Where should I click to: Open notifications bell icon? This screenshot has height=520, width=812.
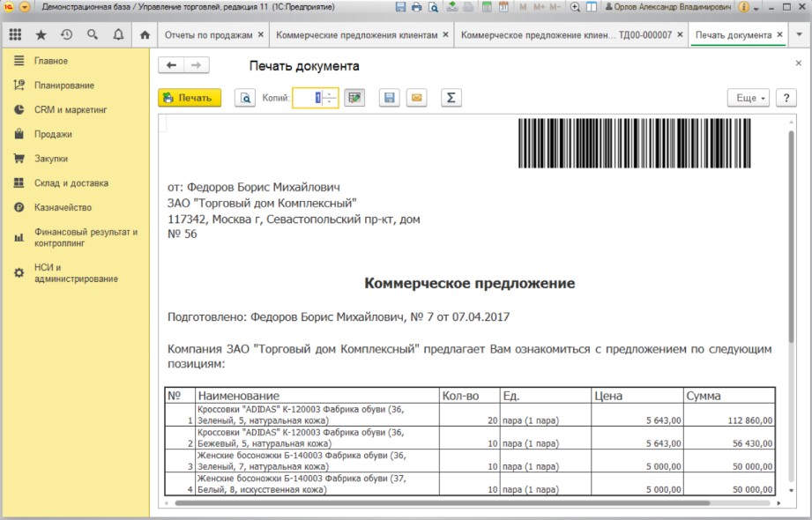(x=119, y=34)
